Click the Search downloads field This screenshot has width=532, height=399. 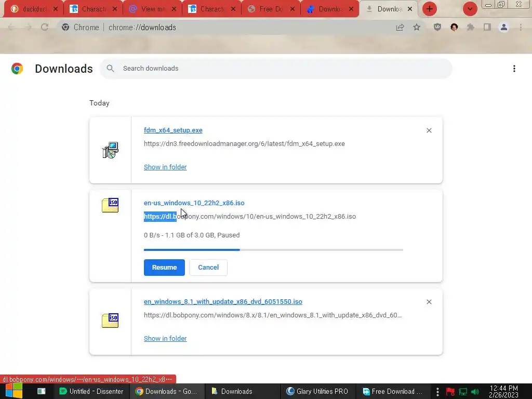click(276, 69)
